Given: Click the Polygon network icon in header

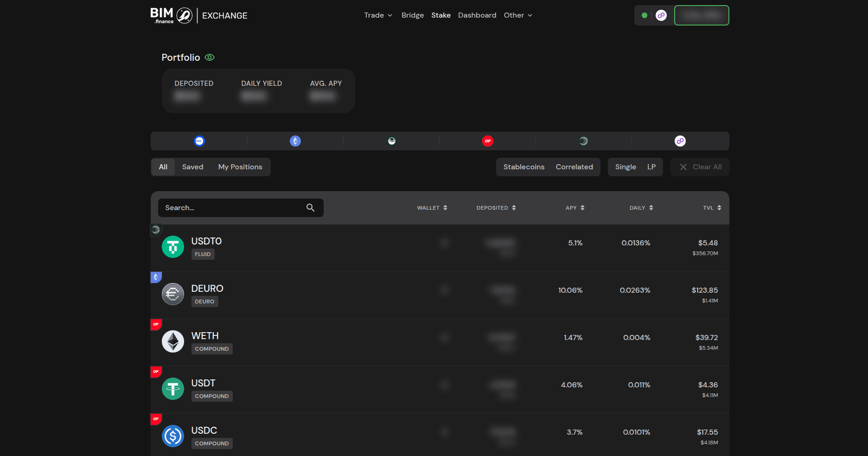Looking at the screenshot, I should click(661, 15).
